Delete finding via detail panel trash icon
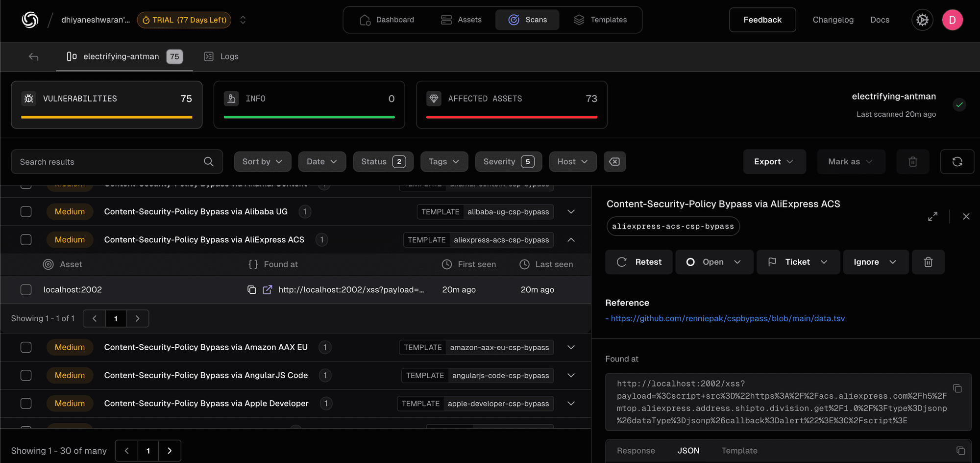Screen dimensions: 980x463 [x=928, y=262]
